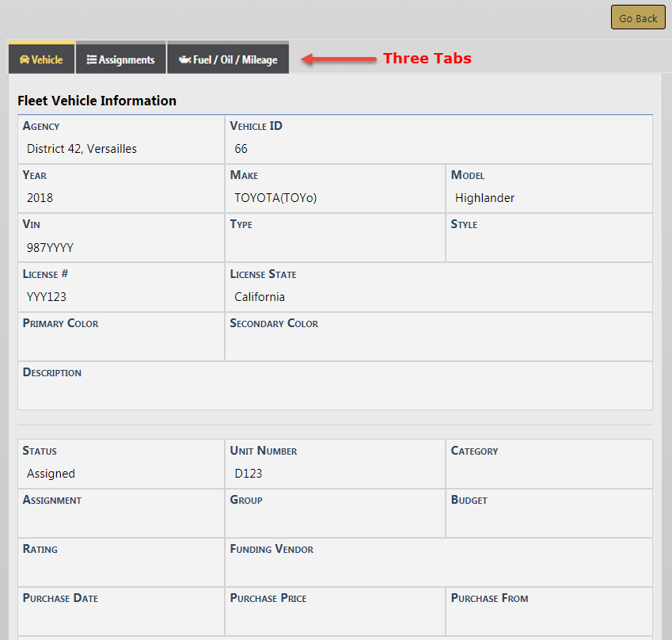Click the empty Description field
Viewport: 672px width, 640px height.
tap(335, 393)
